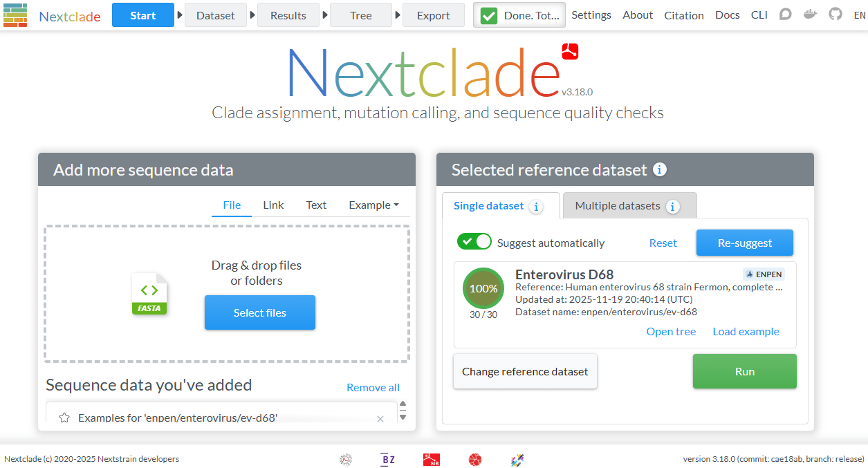The width and height of the screenshot is (868, 468).
Task: Click the star icon beside Examples entry
Action: tap(64, 418)
